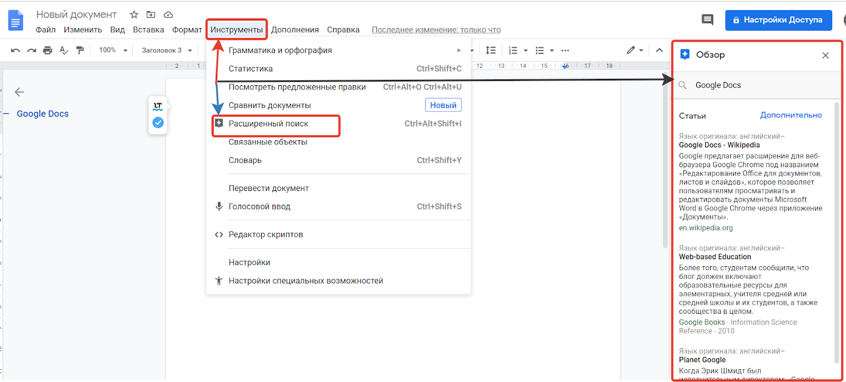846x382 pixels.
Task: Apply bulleted list formatting
Action: tap(539, 50)
